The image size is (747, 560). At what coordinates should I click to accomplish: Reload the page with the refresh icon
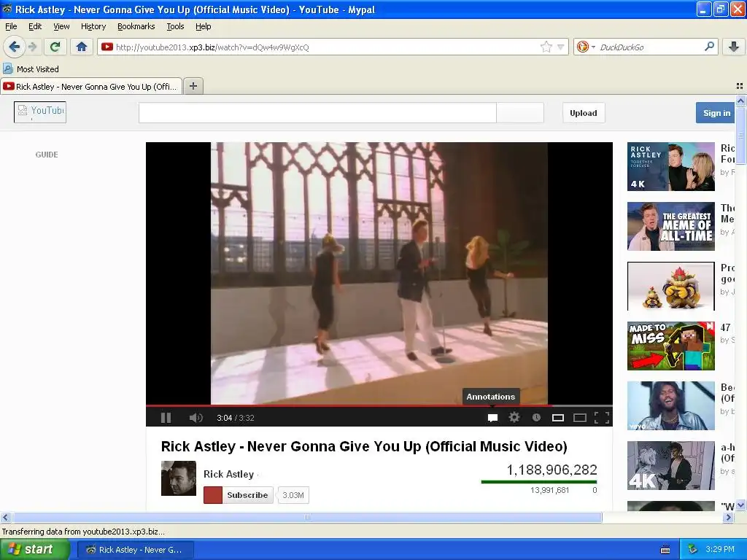[x=55, y=47]
